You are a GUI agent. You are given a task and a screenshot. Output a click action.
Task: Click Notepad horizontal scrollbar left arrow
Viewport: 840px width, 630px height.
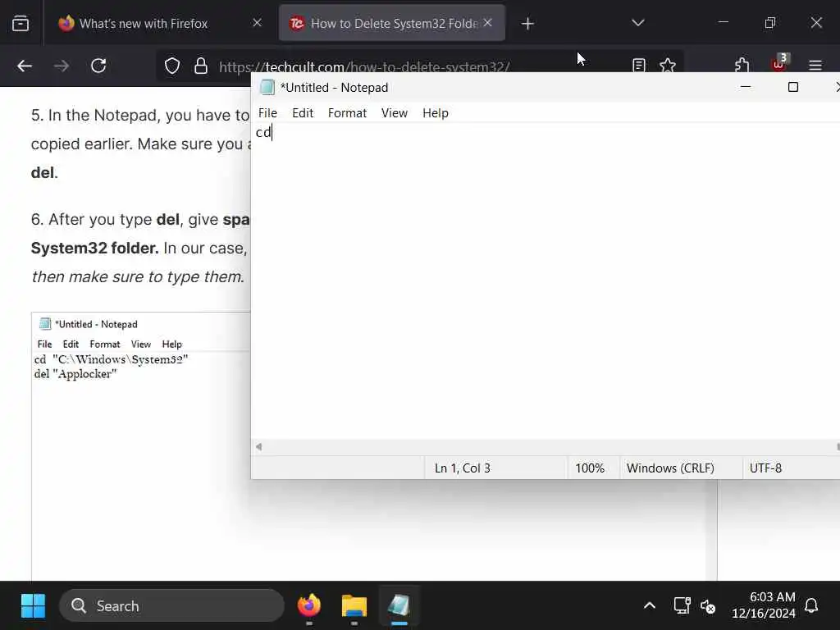point(258,447)
